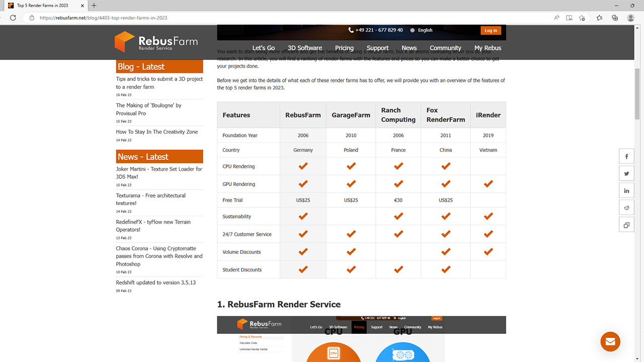Click the 'Poland' country cell
This screenshot has width=644, height=362.
coord(351,150)
